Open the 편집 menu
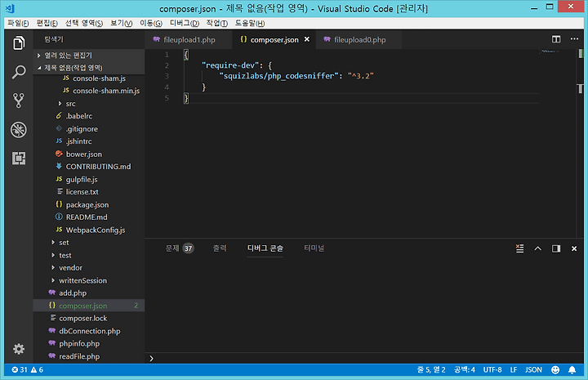 click(x=47, y=23)
